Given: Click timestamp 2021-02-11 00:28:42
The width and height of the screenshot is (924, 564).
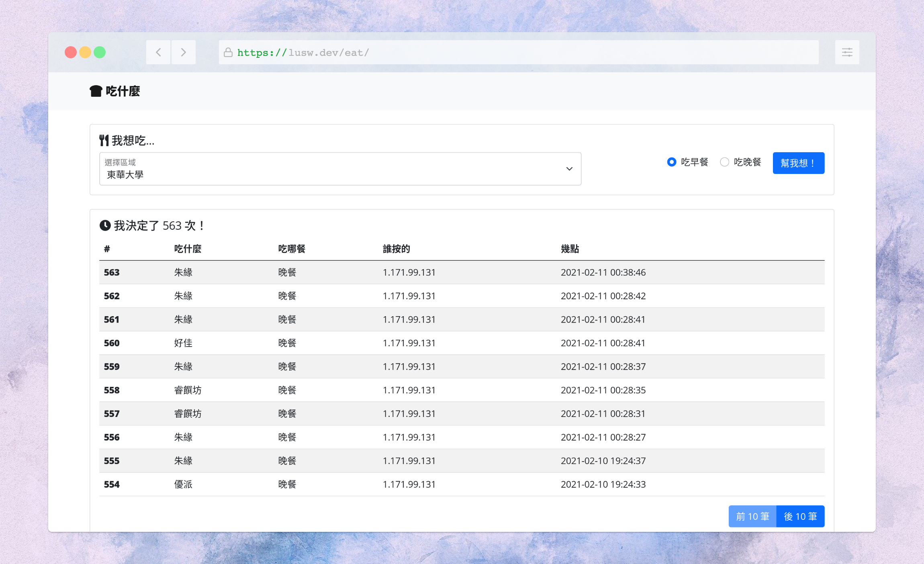Looking at the screenshot, I should 603,296.
